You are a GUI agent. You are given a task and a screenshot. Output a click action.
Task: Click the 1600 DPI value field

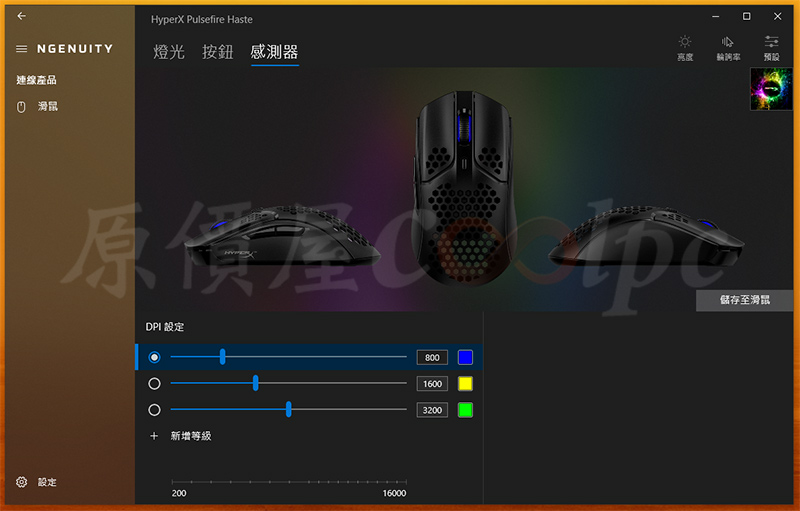pos(432,384)
